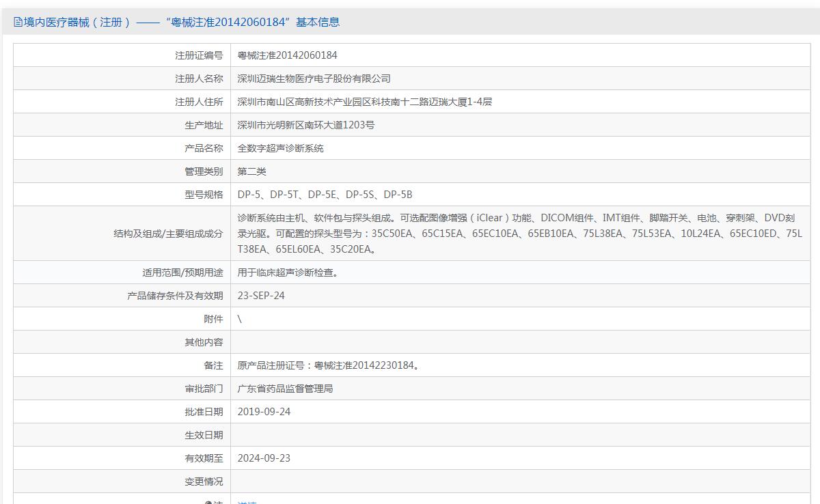Select 深圳市光明新区南环大道1203号 value
The width and height of the screenshot is (820, 504).
[305, 125]
